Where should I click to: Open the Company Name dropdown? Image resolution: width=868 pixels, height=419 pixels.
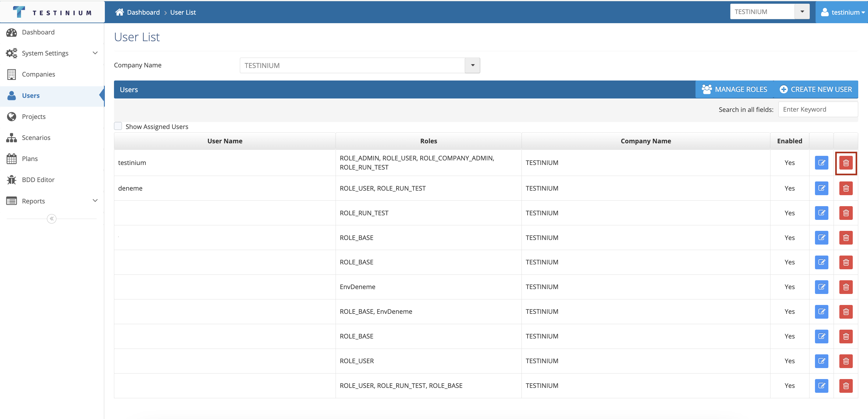[472, 65]
